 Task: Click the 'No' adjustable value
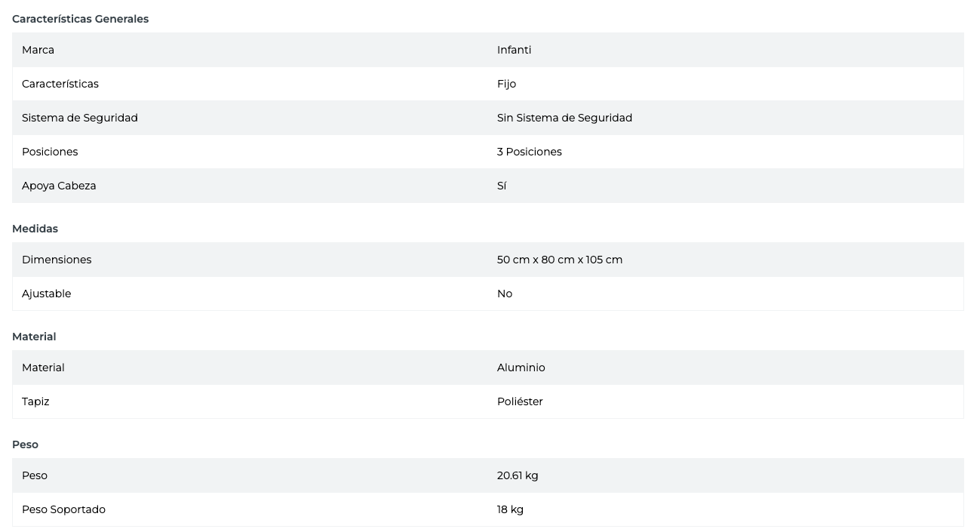pyautogui.click(x=504, y=294)
